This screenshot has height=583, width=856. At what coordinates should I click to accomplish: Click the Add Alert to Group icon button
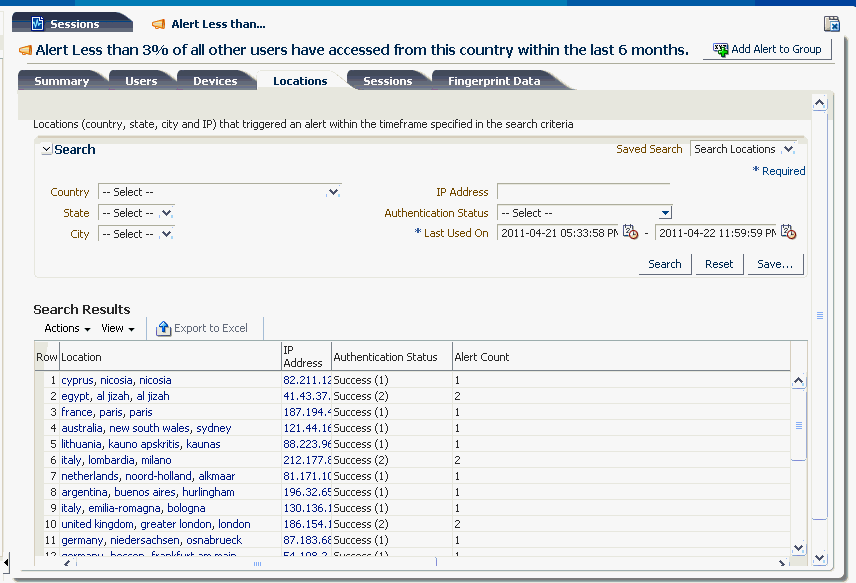(720, 49)
